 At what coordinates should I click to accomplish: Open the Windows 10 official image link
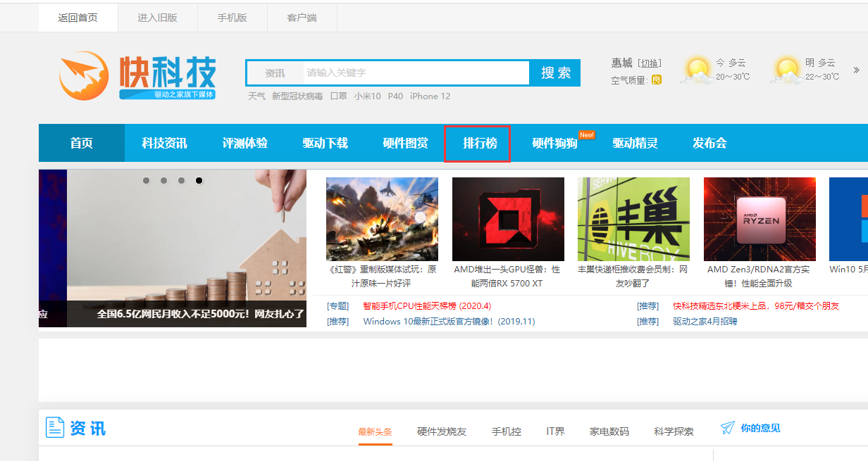coord(449,322)
